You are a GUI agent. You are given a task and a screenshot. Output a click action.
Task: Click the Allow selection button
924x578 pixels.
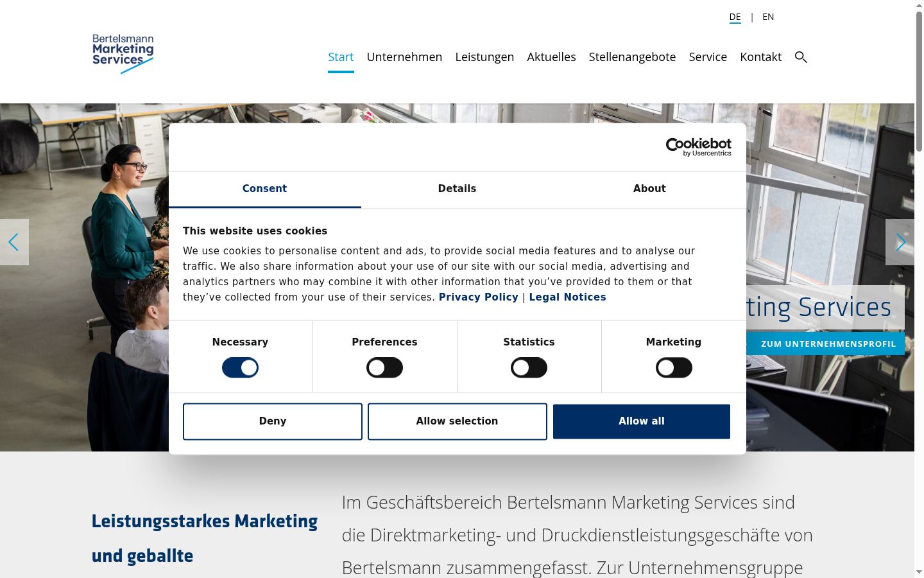(x=457, y=421)
